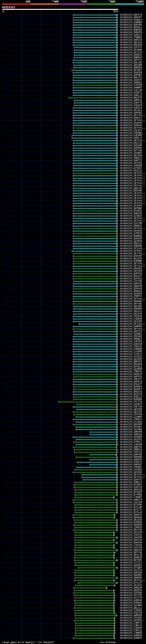146x644 pixels.
Task: Click the UniRef100_Q7RGX7 label
Action: point(131,462)
